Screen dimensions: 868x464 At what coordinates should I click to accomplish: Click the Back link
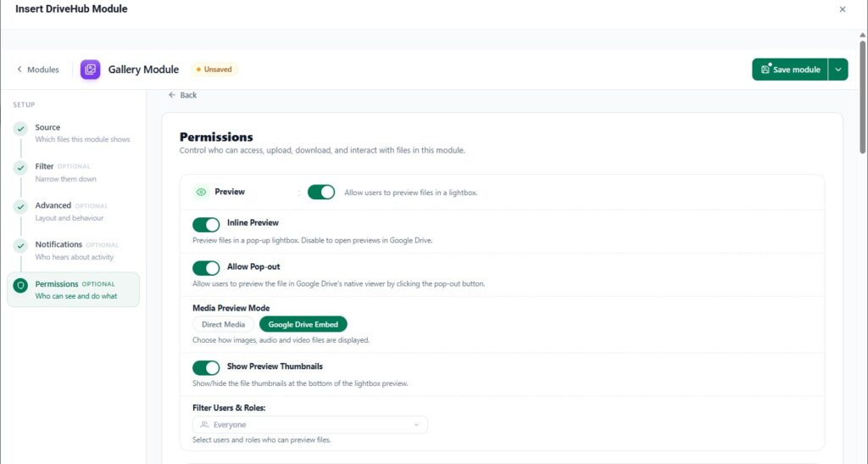click(x=183, y=95)
